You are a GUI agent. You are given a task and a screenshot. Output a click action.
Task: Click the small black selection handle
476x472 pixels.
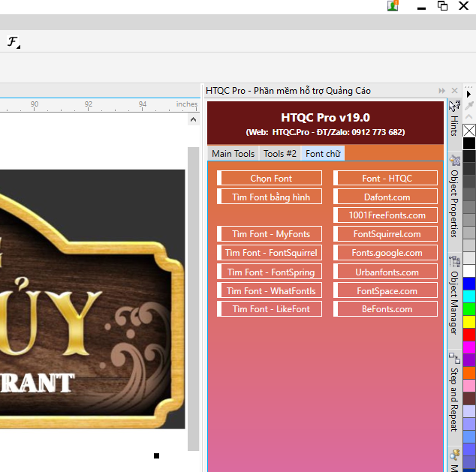[156, 455]
